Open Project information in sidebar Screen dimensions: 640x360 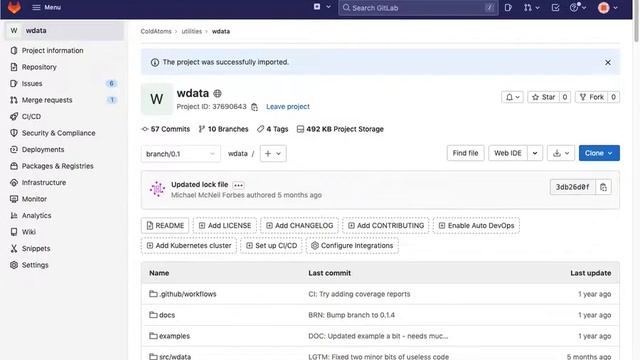click(x=52, y=51)
